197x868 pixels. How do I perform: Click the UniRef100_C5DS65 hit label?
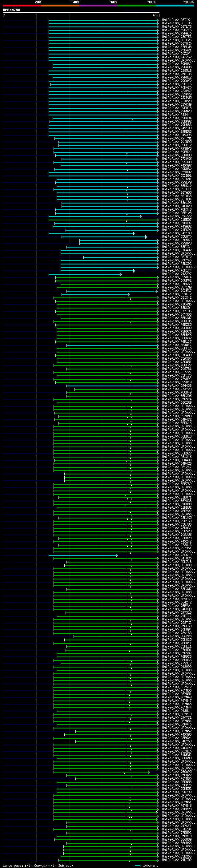[176, 856]
